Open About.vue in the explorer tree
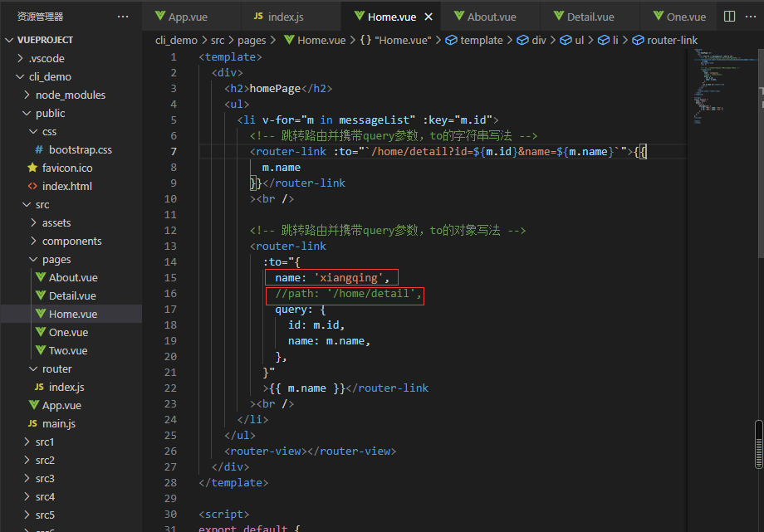The width and height of the screenshot is (764, 532). [x=71, y=278]
